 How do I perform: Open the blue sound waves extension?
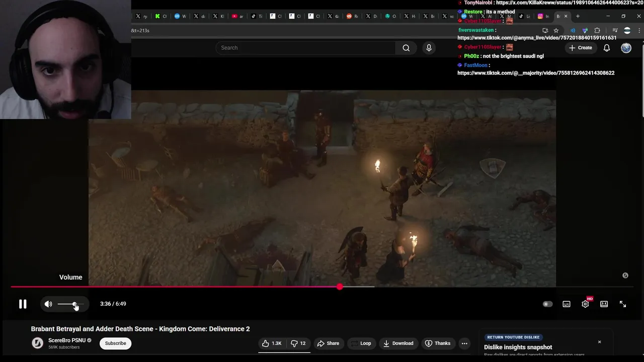[x=573, y=30]
